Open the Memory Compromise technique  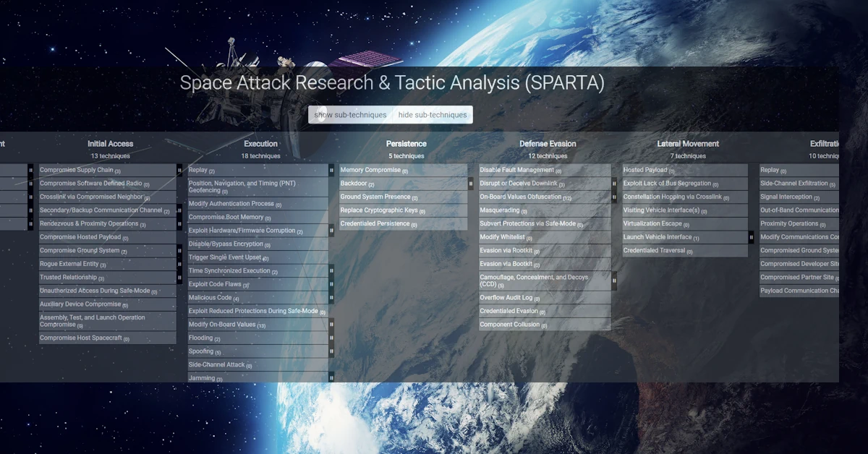(370, 171)
